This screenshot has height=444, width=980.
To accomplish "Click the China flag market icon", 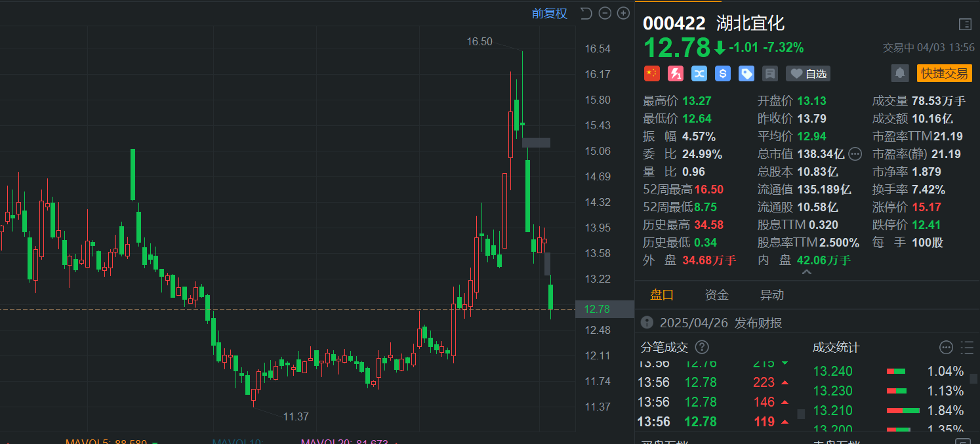I will 651,73.
